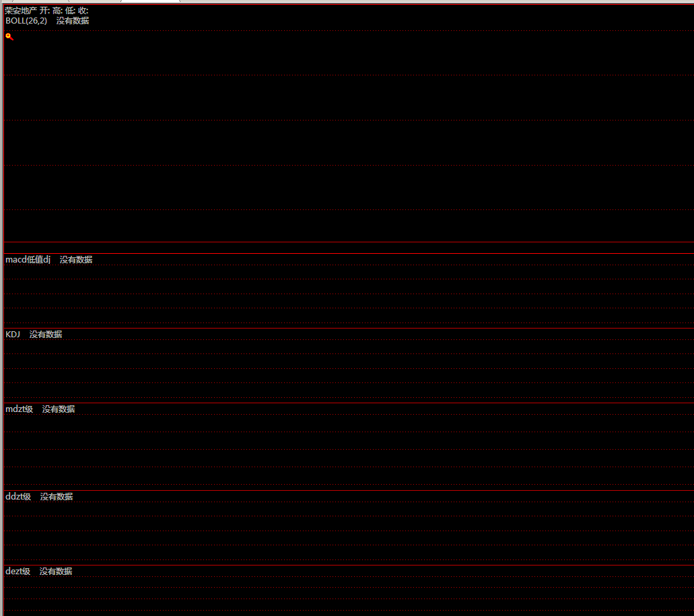Click 没有数据 text beside macd低值dj

[x=76, y=260]
